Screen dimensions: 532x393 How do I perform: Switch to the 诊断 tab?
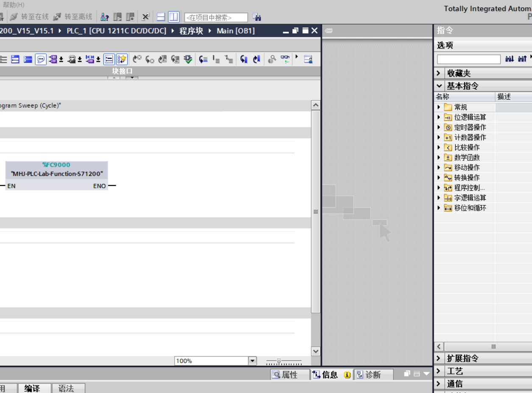click(x=368, y=375)
